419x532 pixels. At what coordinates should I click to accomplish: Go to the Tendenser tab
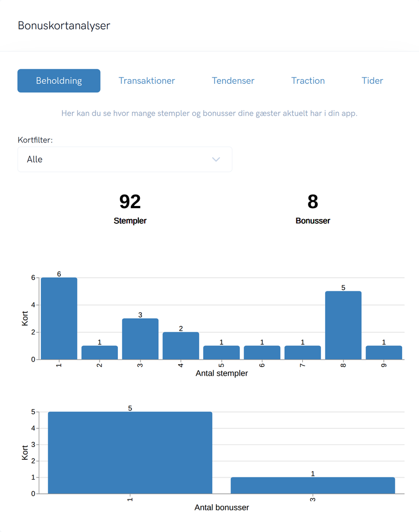tap(233, 81)
